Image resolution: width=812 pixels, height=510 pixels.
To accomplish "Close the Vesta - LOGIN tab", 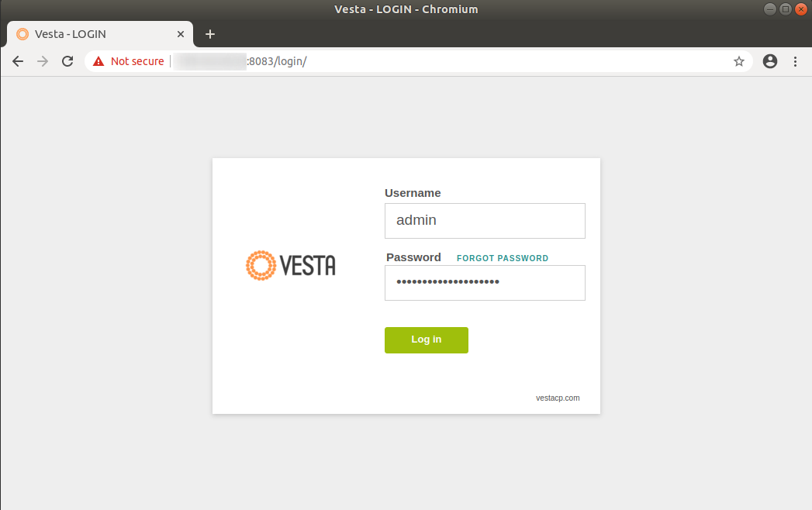I will [181, 34].
